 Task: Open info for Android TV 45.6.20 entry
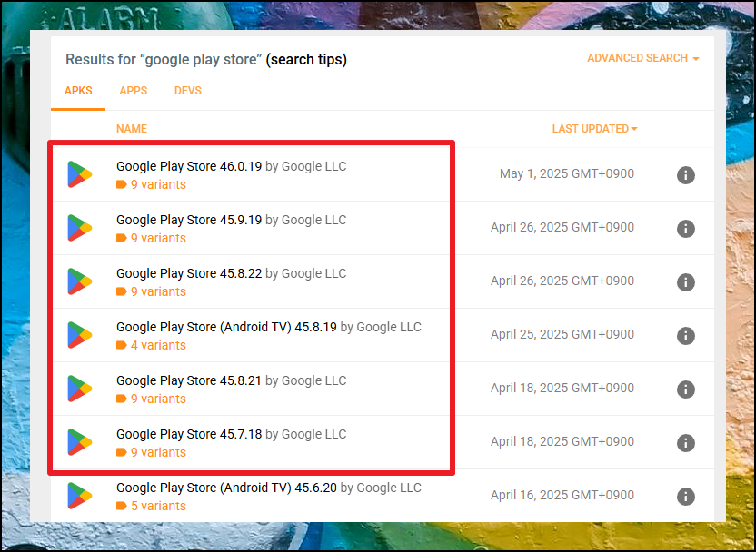point(686,496)
